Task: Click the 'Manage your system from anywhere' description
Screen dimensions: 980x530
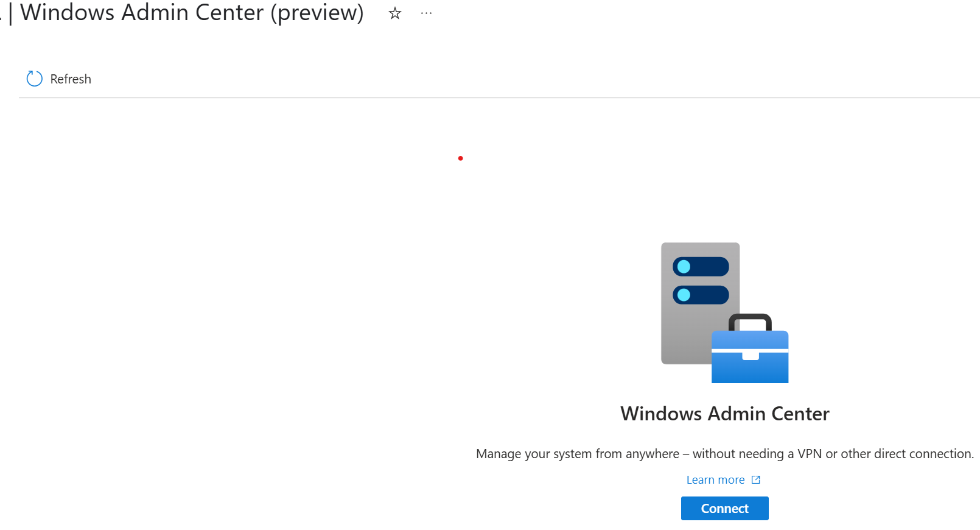Action: pos(724,454)
